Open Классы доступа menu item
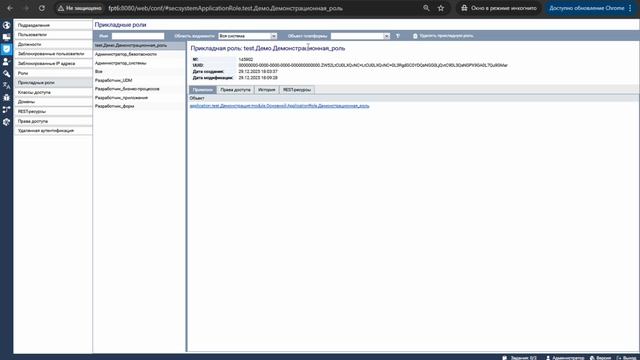The width and height of the screenshot is (640, 360). tap(53, 92)
